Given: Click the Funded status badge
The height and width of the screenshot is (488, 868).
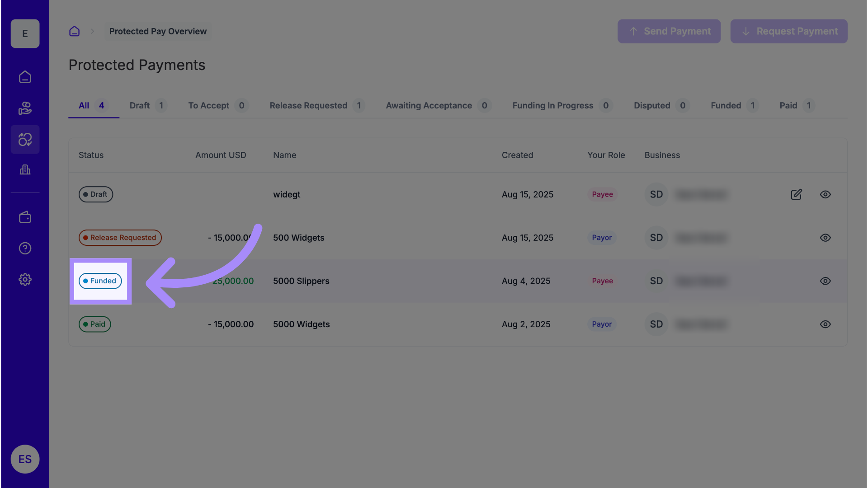Looking at the screenshot, I should point(100,281).
